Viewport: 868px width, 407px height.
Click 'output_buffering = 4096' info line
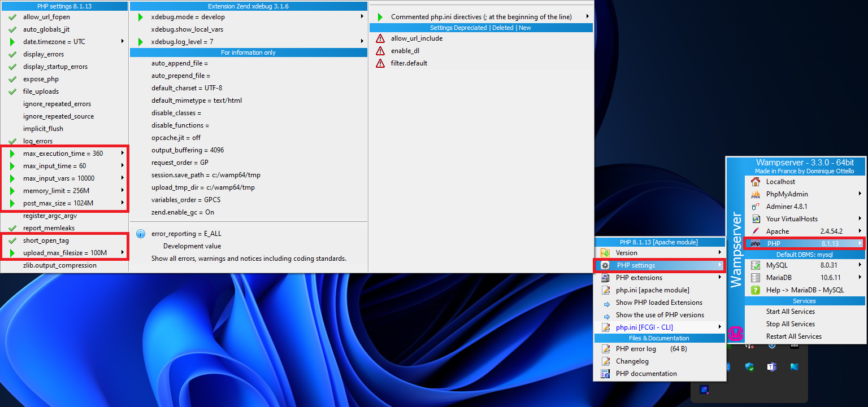pos(188,150)
